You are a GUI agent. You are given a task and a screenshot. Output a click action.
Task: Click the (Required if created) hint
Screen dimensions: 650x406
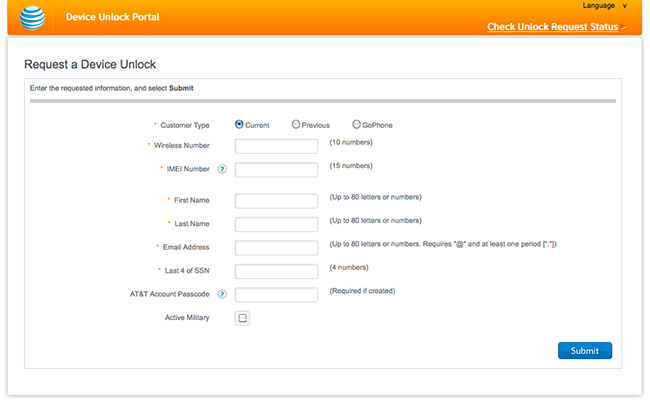tap(362, 291)
